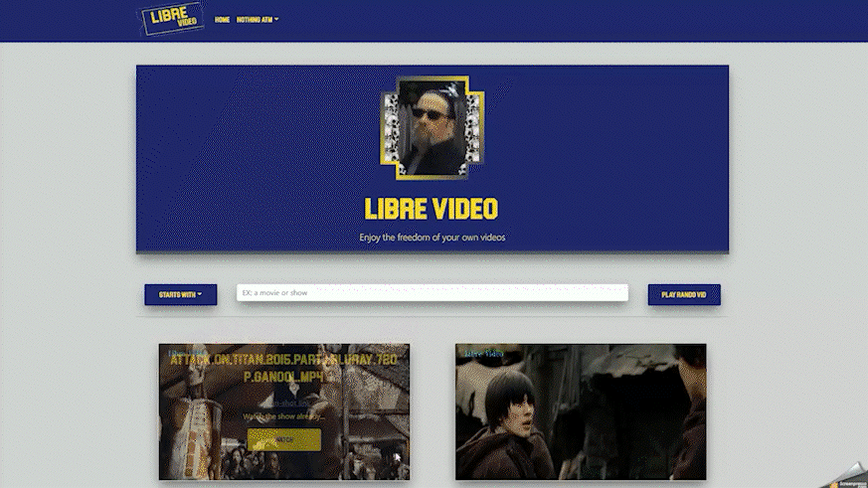Image resolution: width=868 pixels, height=488 pixels.
Task: Open the Home nav link
Action: point(222,20)
